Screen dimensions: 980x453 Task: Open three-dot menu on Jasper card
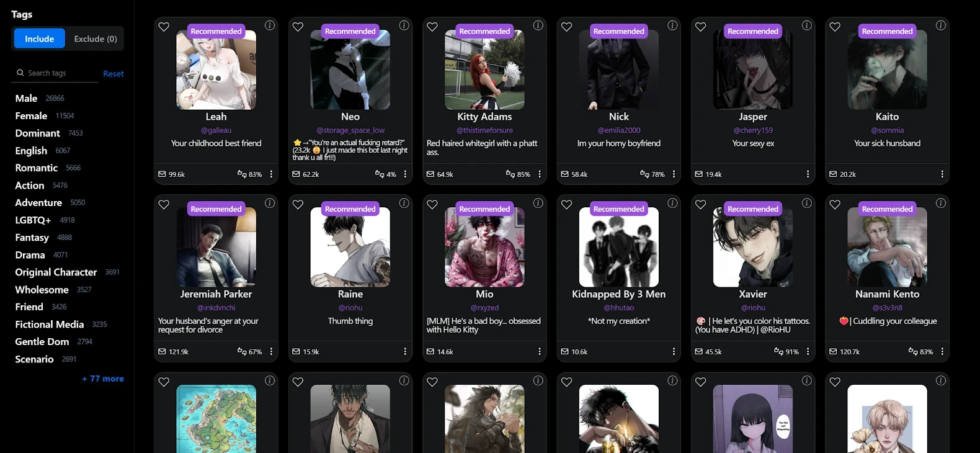click(808, 174)
